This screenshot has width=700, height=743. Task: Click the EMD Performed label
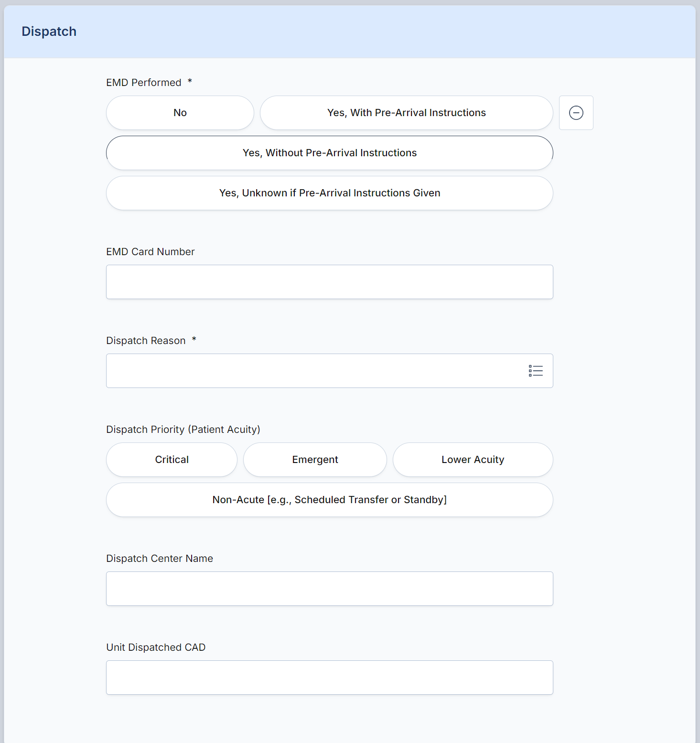click(x=144, y=83)
